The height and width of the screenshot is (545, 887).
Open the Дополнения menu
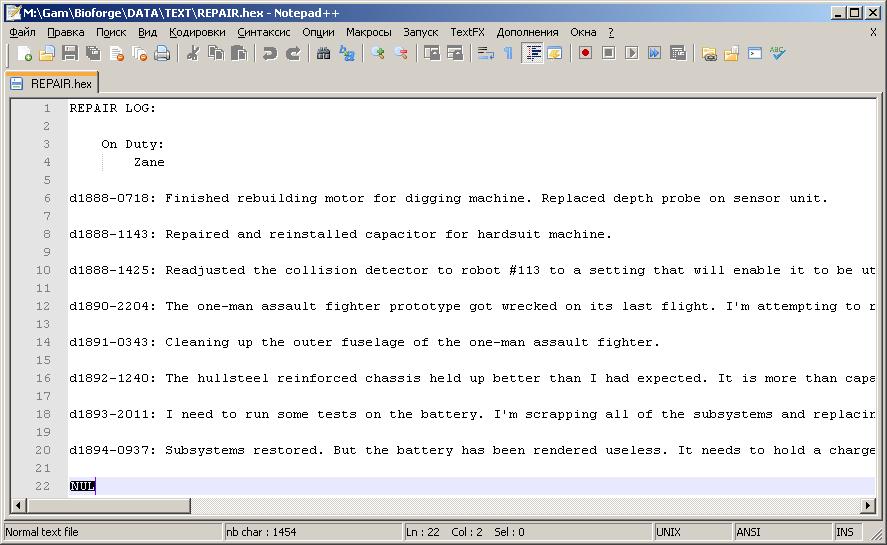pos(527,32)
